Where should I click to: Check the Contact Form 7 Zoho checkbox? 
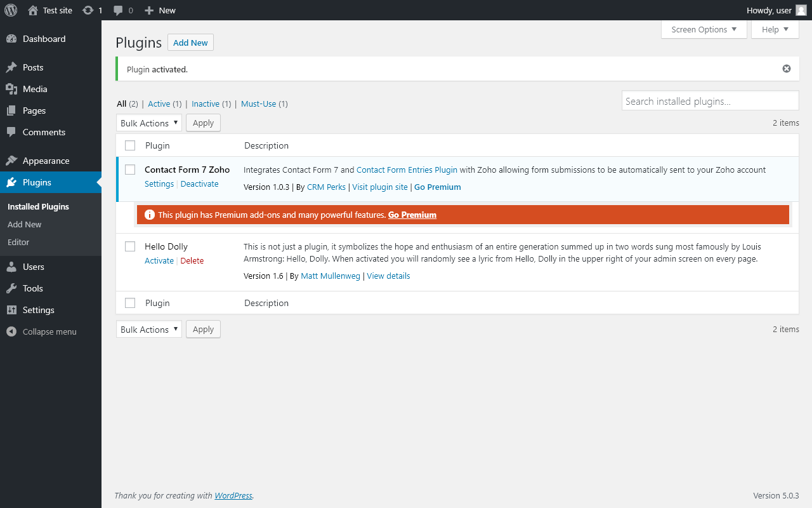(130, 170)
